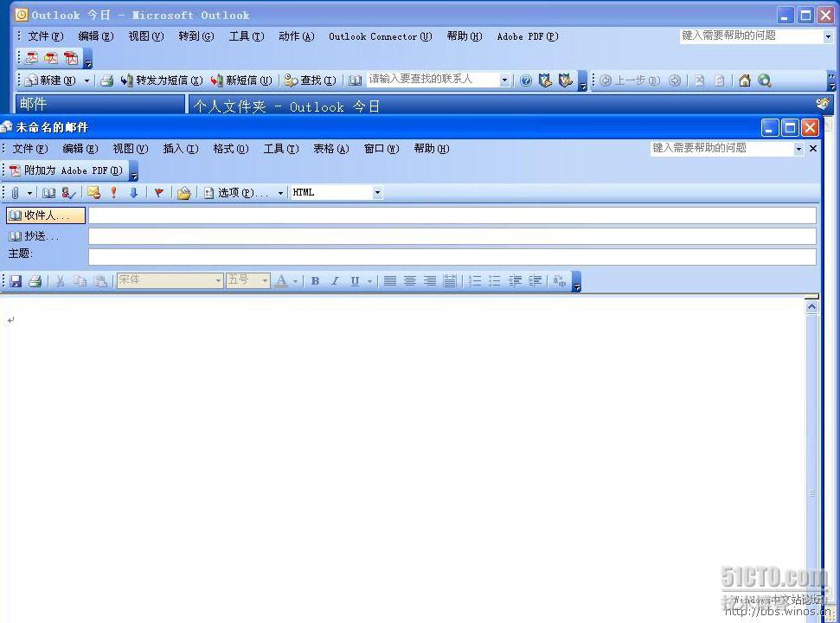Click the font color A swatch

tap(281, 280)
